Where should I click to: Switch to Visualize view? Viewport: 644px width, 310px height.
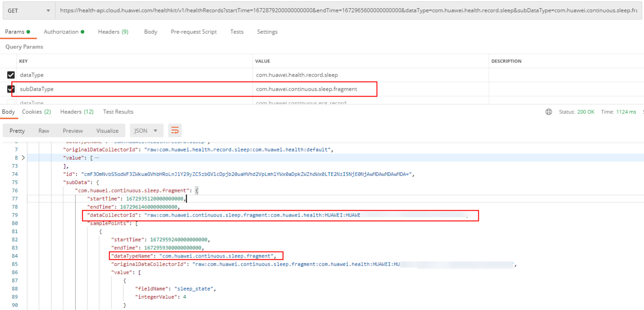click(107, 131)
